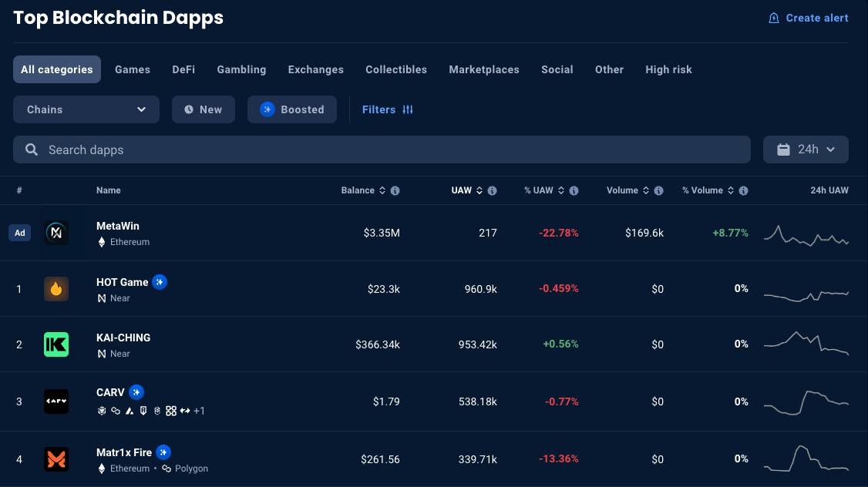Show Exchanges category

pyautogui.click(x=315, y=69)
